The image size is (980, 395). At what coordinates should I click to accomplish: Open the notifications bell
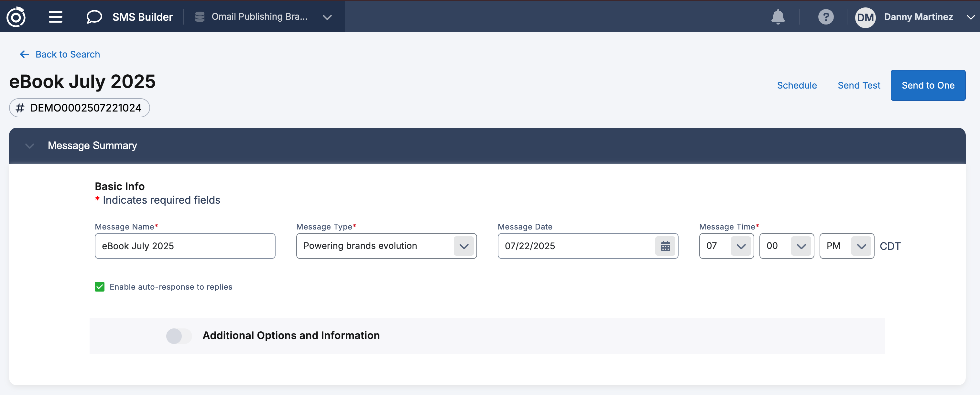(x=778, y=17)
